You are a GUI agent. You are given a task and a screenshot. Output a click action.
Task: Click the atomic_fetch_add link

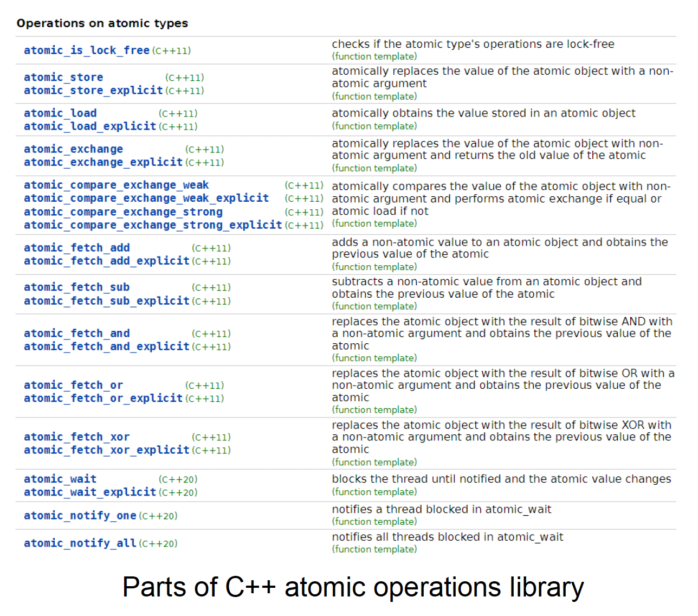click(76, 248)
